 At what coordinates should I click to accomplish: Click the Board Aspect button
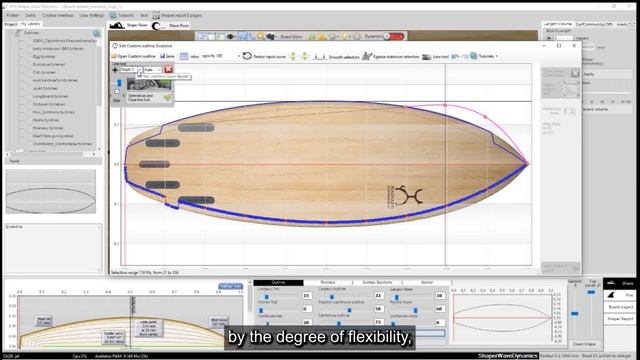click(x=620, y=307)
